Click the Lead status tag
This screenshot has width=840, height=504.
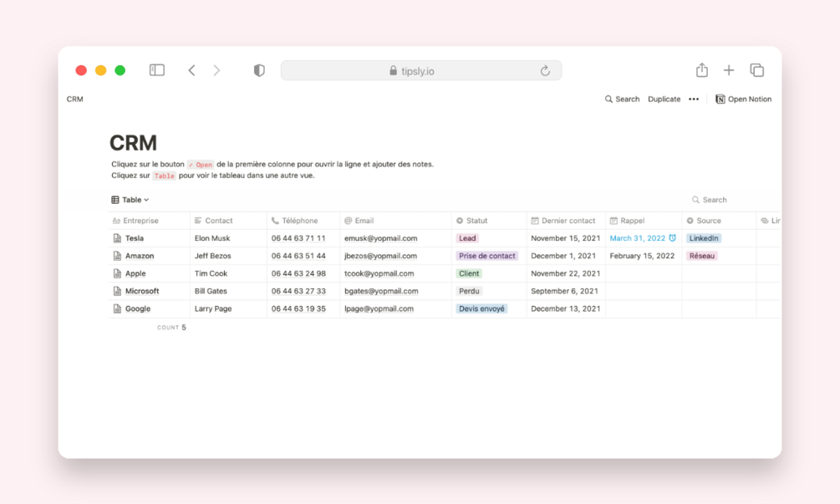pyautogui.click(x=467, y=238)
